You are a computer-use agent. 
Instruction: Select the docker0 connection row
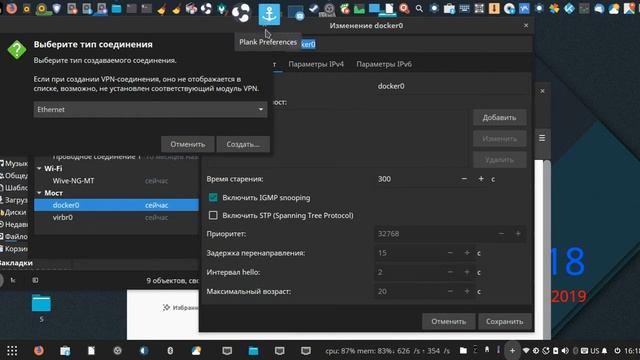coord(116,205)
